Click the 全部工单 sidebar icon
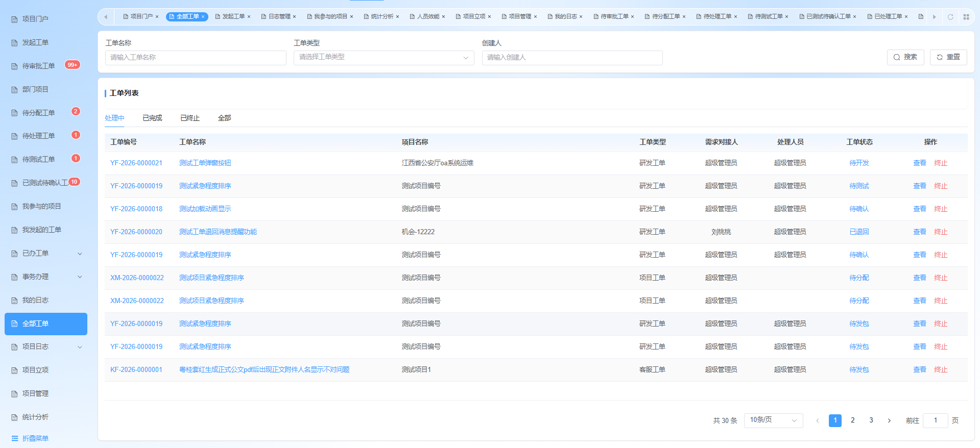Screen dimensions: 980x448 pyautogui.click(x=14, y=324)
